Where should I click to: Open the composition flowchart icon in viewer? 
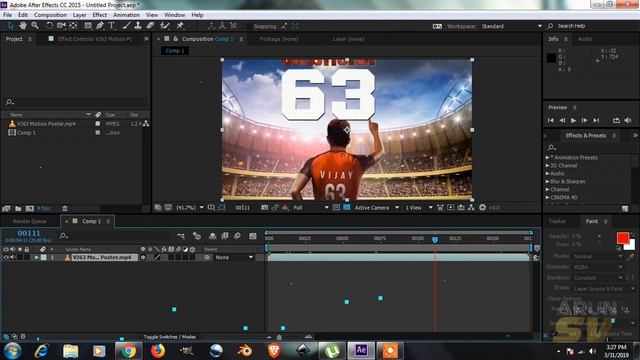click(x=471, y=208)
